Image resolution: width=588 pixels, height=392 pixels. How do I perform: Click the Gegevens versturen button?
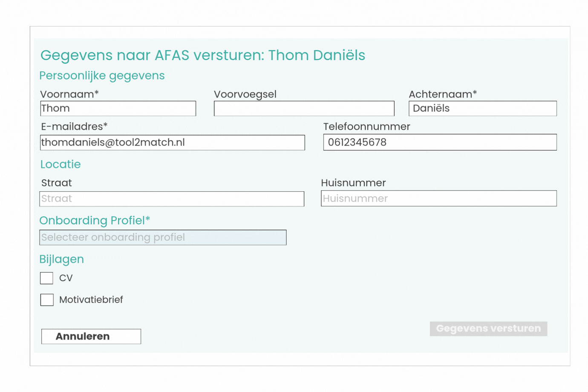[488, 329]
